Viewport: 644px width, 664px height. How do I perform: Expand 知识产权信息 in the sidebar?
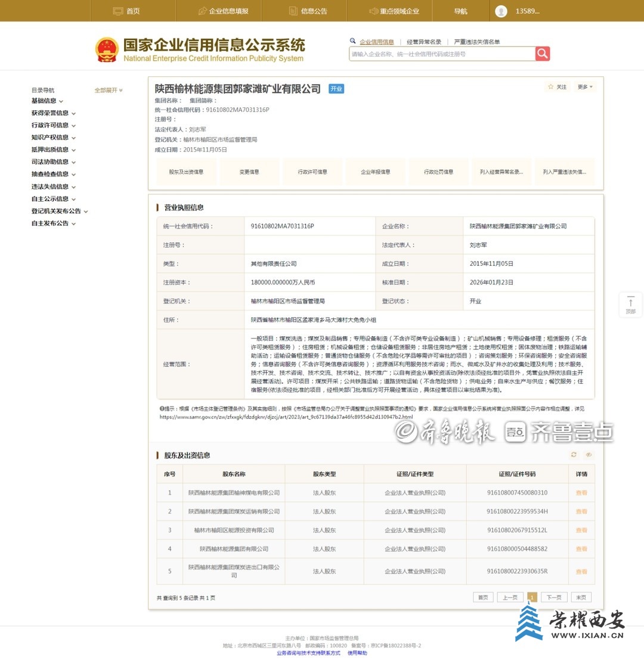point(54,138)
